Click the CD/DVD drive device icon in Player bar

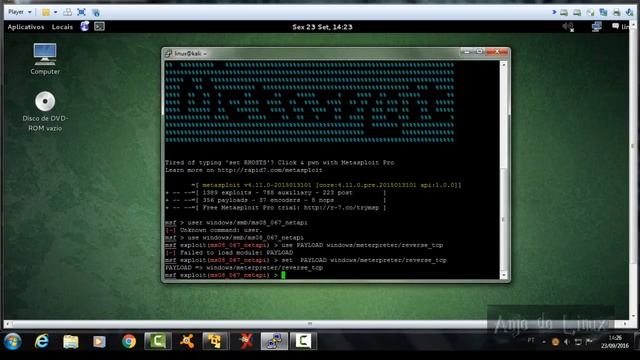590,13
